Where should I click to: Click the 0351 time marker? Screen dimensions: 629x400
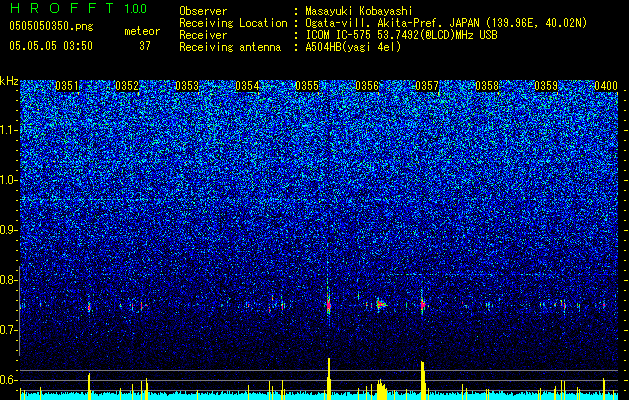67,86
